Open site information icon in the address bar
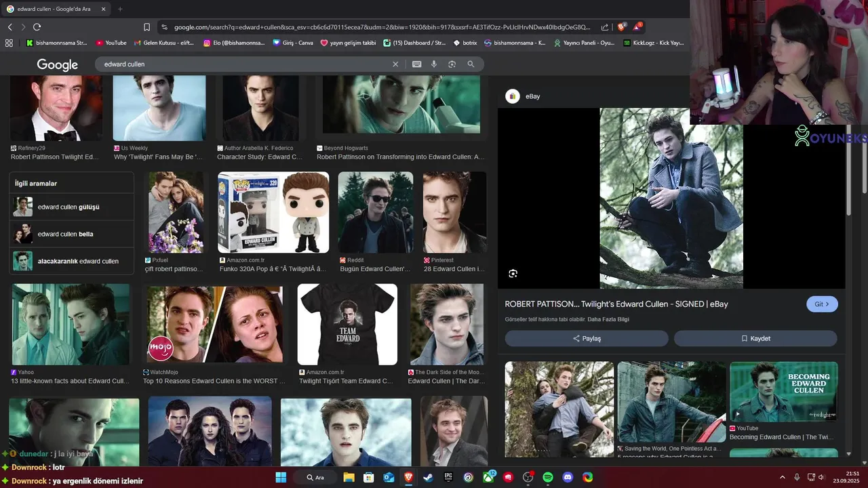 coord(163,27)
